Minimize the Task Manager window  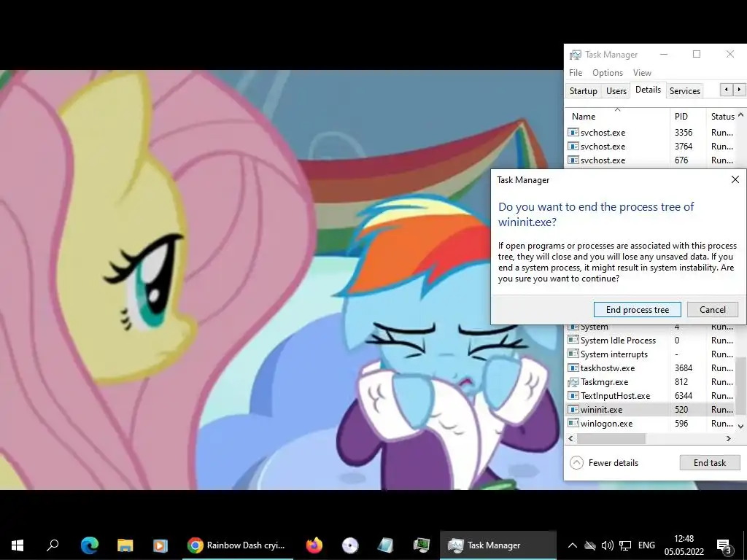coord(663,54)
